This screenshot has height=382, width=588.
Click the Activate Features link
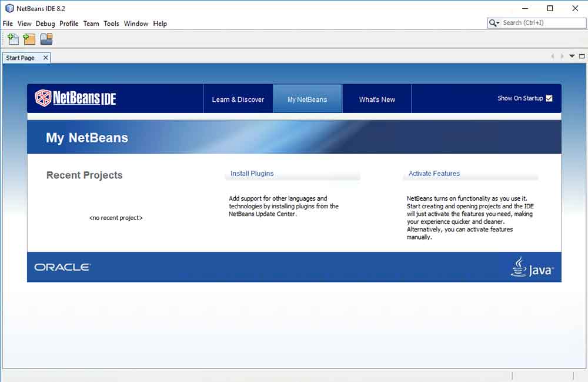tap(435, 174)
